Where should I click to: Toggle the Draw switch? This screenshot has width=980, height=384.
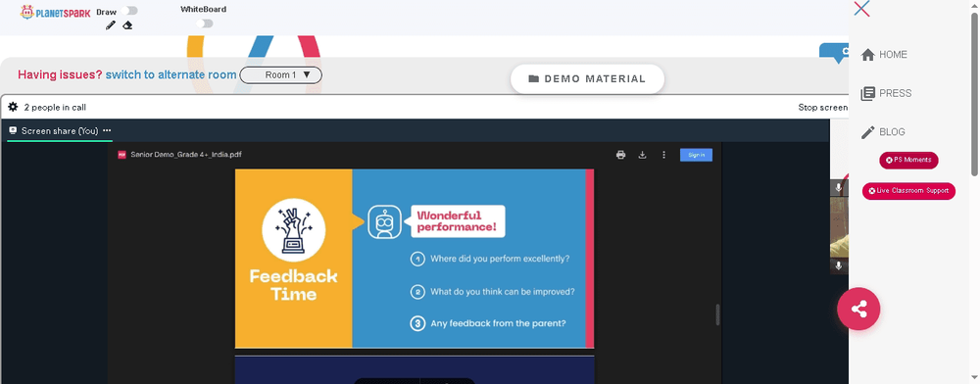point(130,11)
